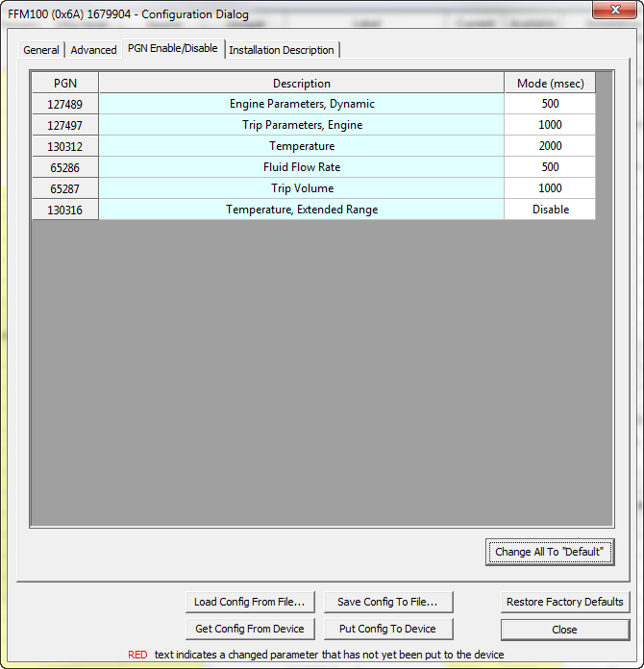
Task: Close the dialog with Close button
Action: (564, 630)
